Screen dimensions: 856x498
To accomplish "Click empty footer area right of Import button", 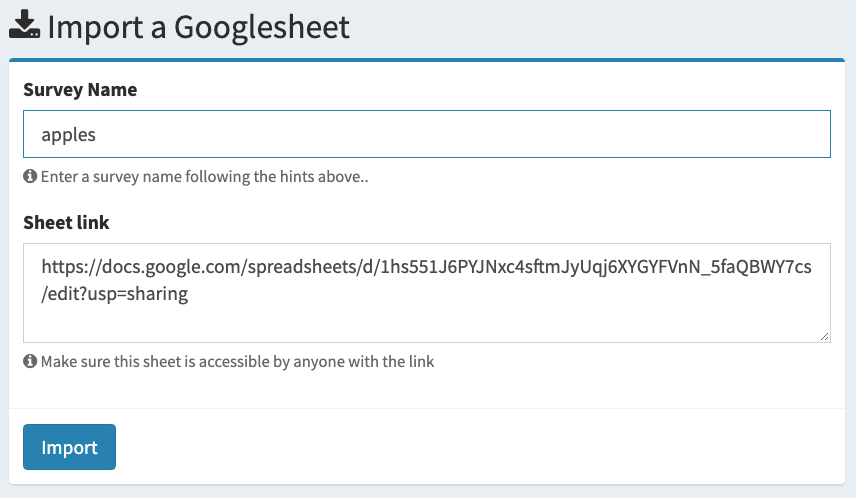I will (x=480, y=447).
